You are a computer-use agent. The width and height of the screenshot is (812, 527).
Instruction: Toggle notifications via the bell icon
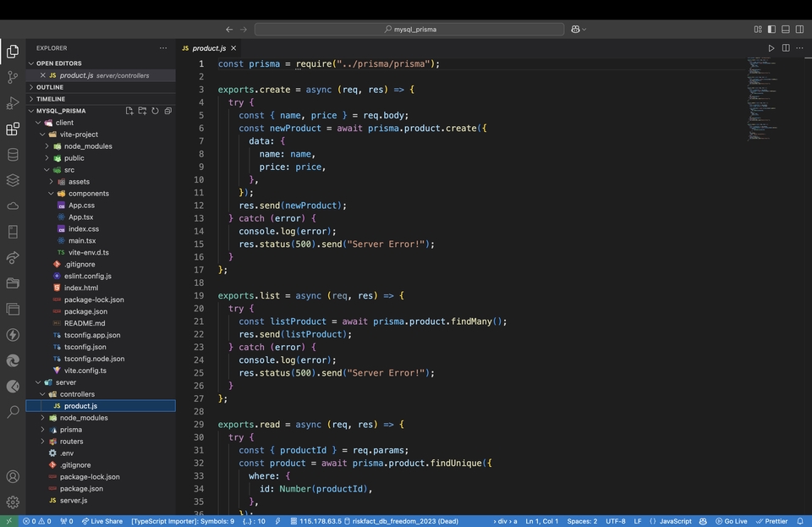[801, 521]
